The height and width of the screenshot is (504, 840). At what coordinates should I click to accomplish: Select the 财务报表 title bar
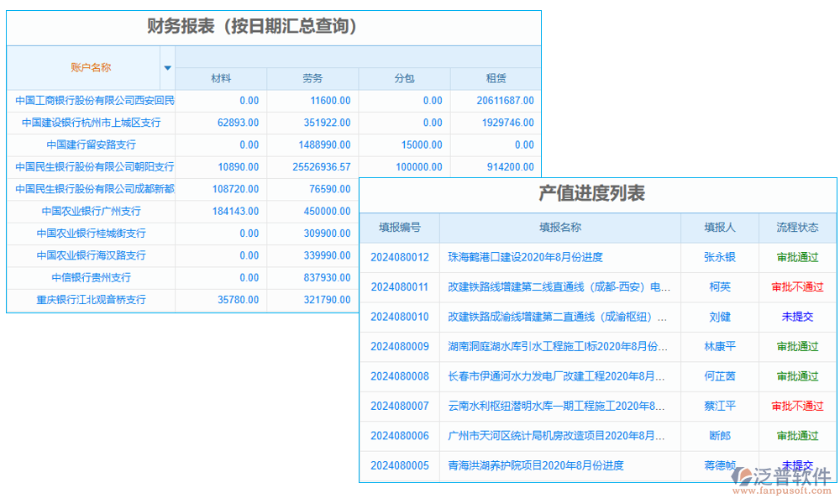(x=273, y=26)
